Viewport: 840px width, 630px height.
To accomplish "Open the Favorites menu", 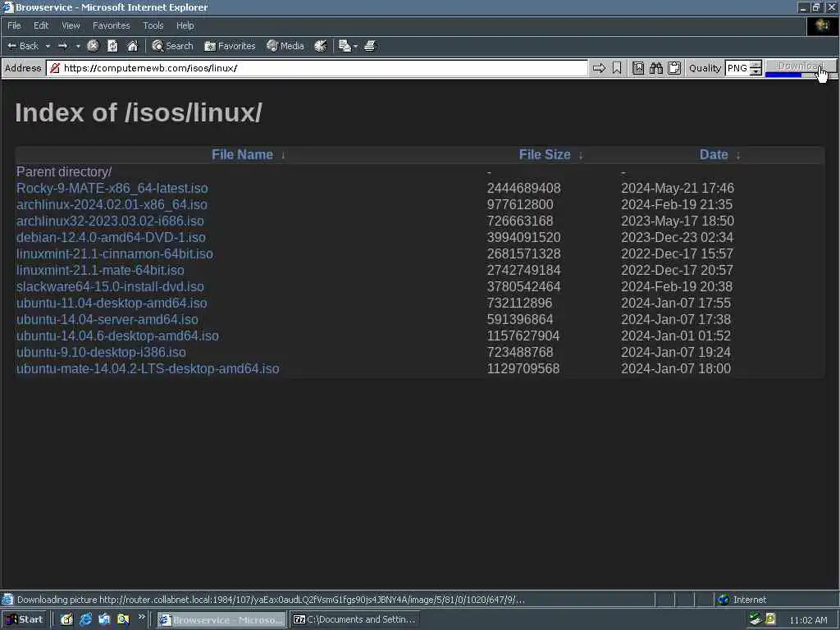I will pos(111,25).
